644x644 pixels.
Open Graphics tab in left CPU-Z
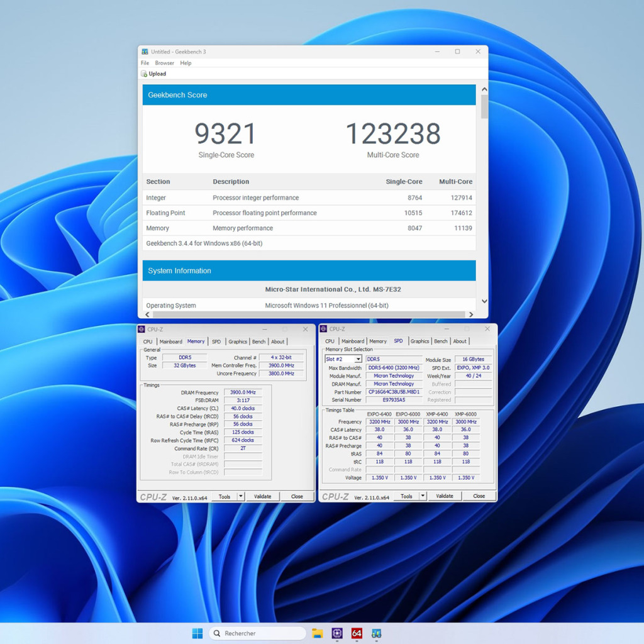pyautogui.click(x=238, y=341)
